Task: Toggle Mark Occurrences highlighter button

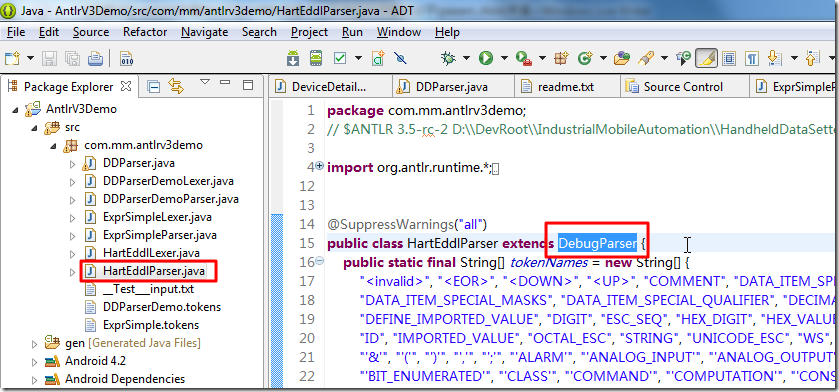Action: point(706,58)
